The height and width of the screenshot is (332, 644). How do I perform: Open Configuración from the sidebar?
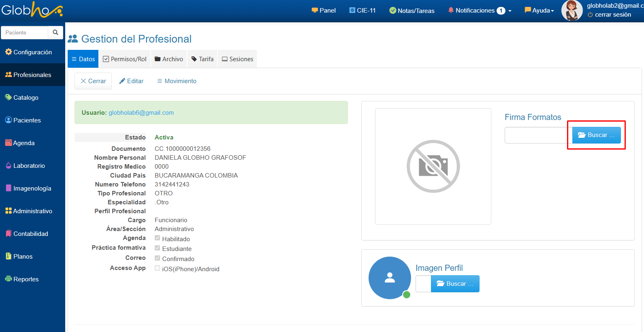[32, 52]
